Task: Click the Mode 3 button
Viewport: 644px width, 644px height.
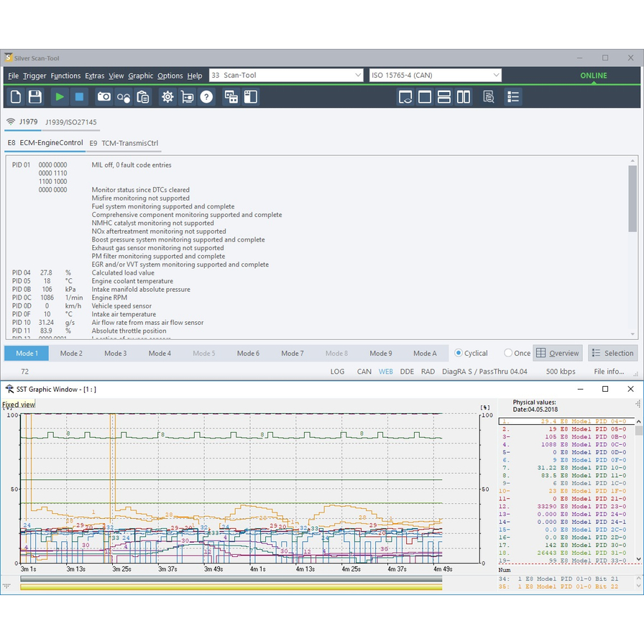Action: point(115,353)
